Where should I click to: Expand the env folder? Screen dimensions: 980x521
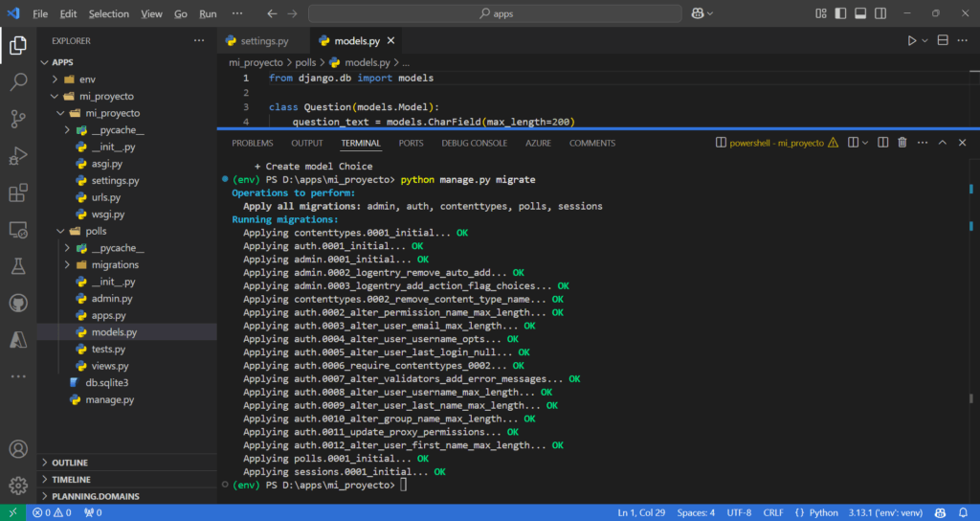pos(55,79)
